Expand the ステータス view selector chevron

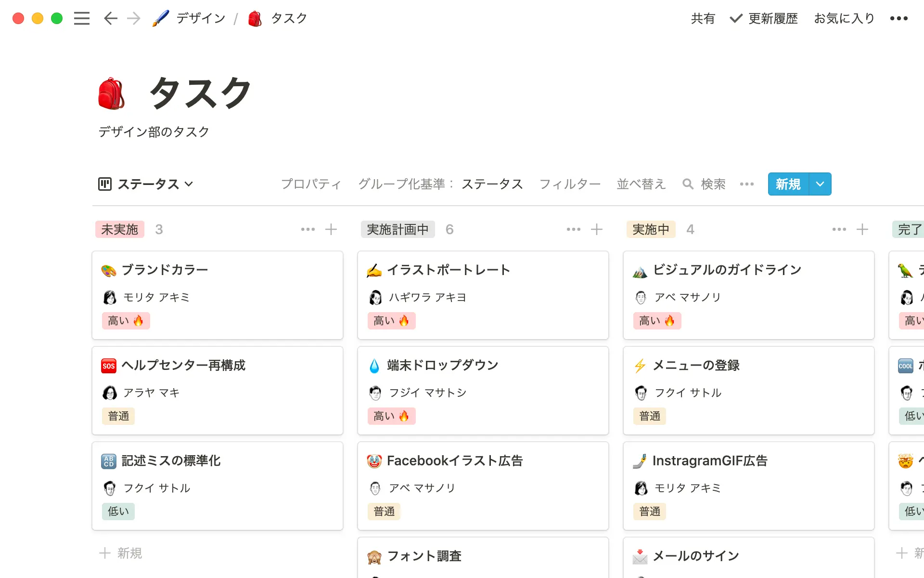point(189,184)
